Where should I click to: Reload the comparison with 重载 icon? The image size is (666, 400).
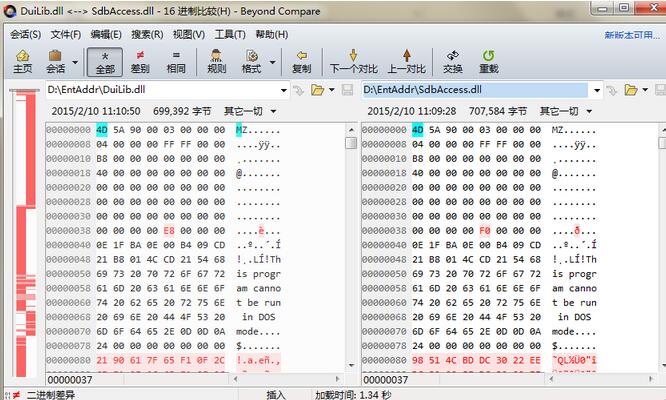point(488,61)
